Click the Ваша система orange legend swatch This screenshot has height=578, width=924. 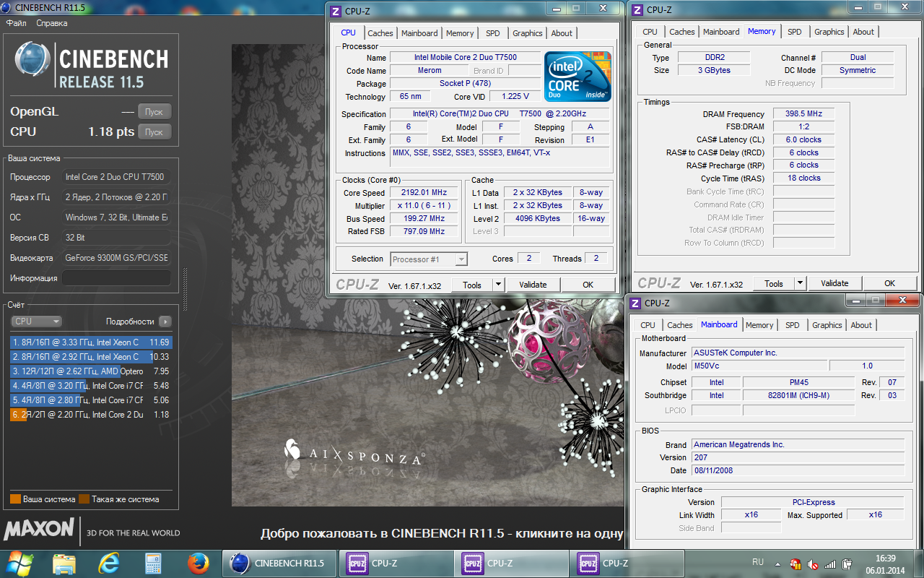click(x=15, y=499)
